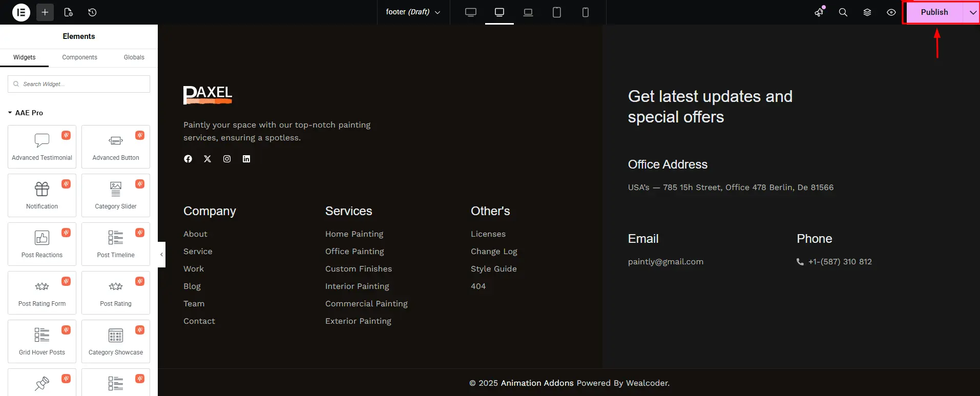Collapse the elements panel with side arrow
Image resolution: width=980 pixels, height=396 pixels.
coord(161,255)
